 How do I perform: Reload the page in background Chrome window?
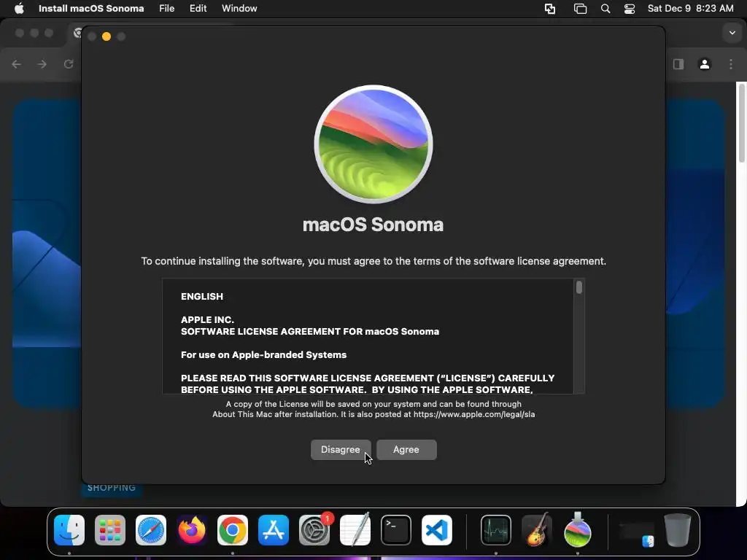point(69,64)
